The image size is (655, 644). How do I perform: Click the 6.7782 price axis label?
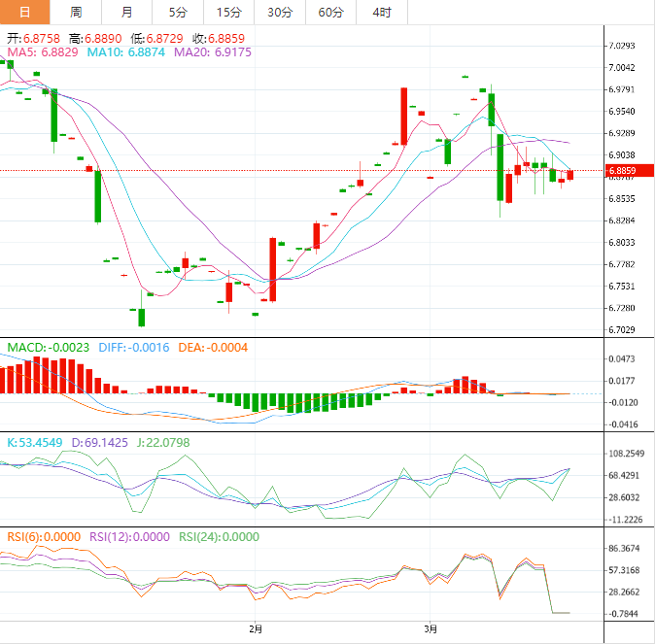tap(622, 264)
